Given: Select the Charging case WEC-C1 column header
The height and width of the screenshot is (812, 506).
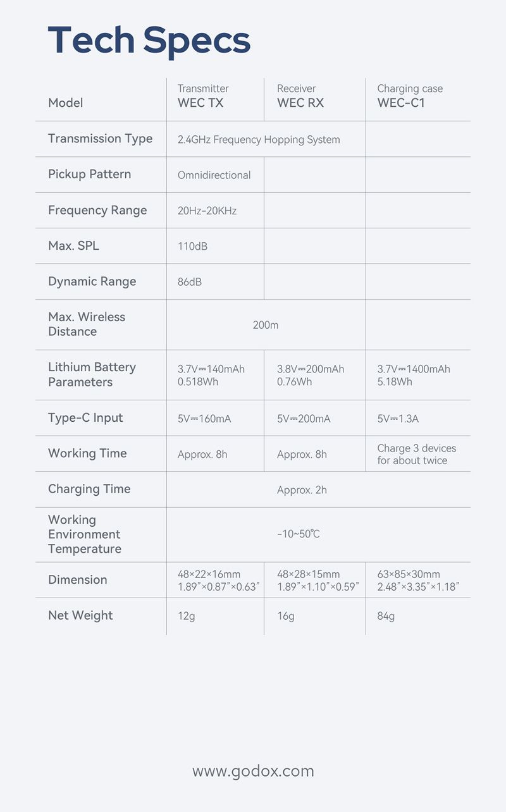Looking at the screenshot, I should pos(409,95).
